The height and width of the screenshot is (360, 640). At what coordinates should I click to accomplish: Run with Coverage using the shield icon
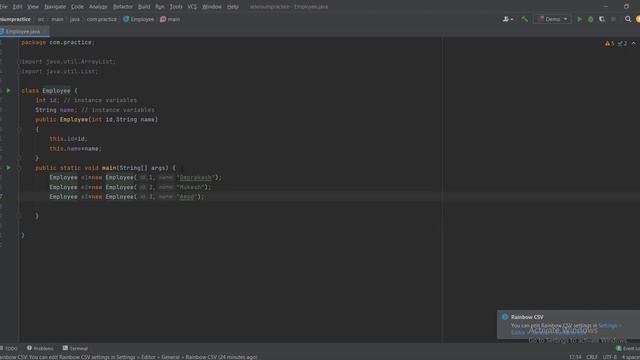pyautogui.click(x=602, y=19)
